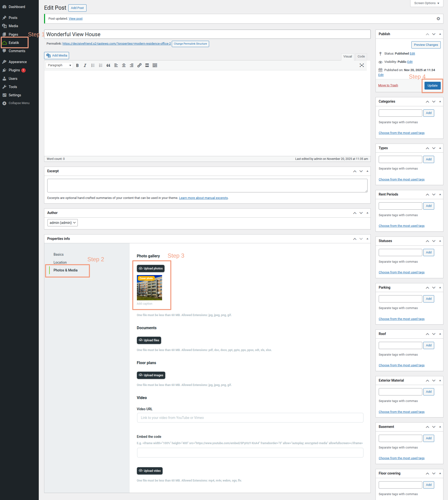Dismiss the Post updated notice

tap(438, 19)
